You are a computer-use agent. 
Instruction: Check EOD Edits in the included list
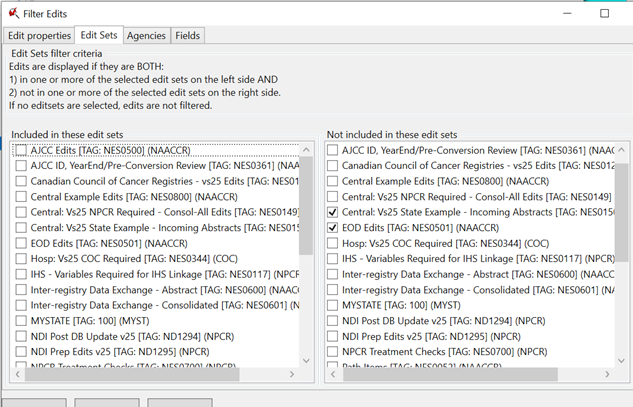tap(21, 244)
